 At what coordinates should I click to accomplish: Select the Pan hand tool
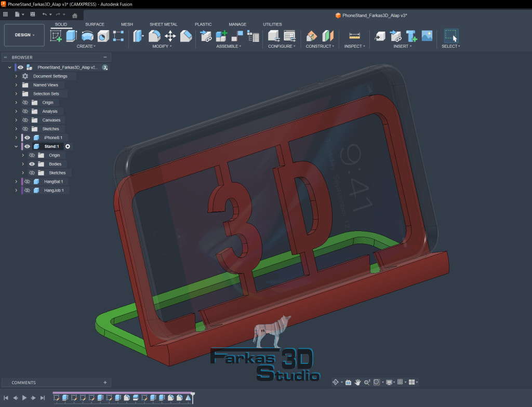coord(358,382)
